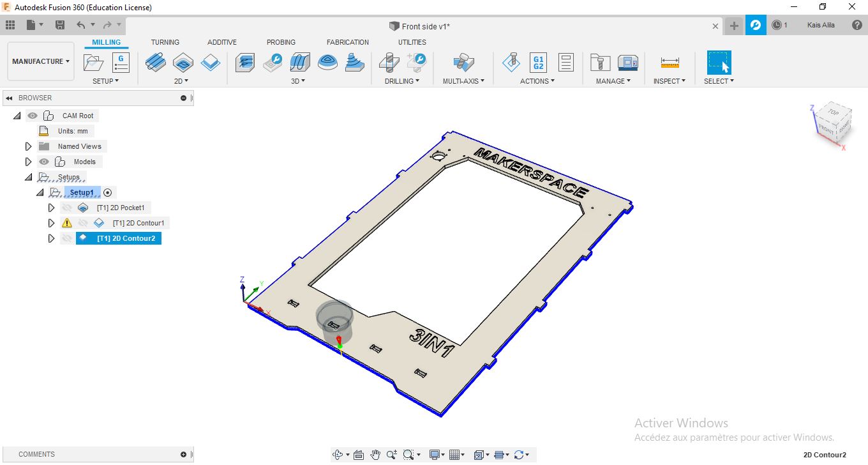Save the document with the floppy icon

tap(60, 25)
